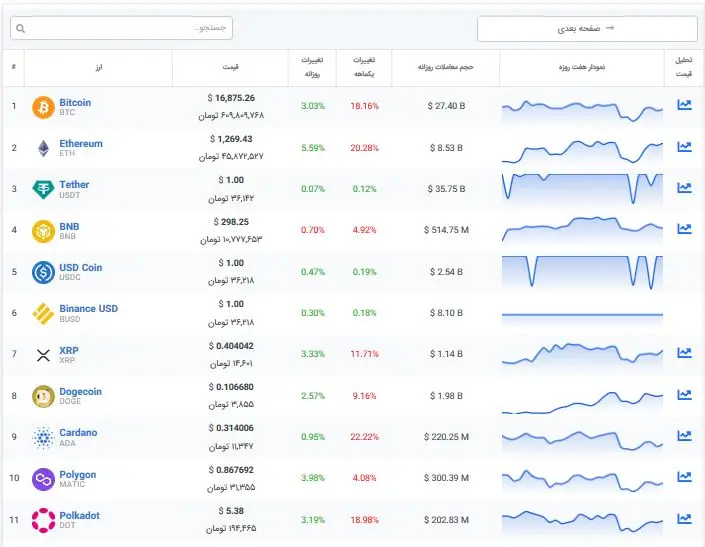This screenshot has width=705, height=547.
Task: Select Ethereum monthly change 20.28%
Action: [x=364, y=148]
